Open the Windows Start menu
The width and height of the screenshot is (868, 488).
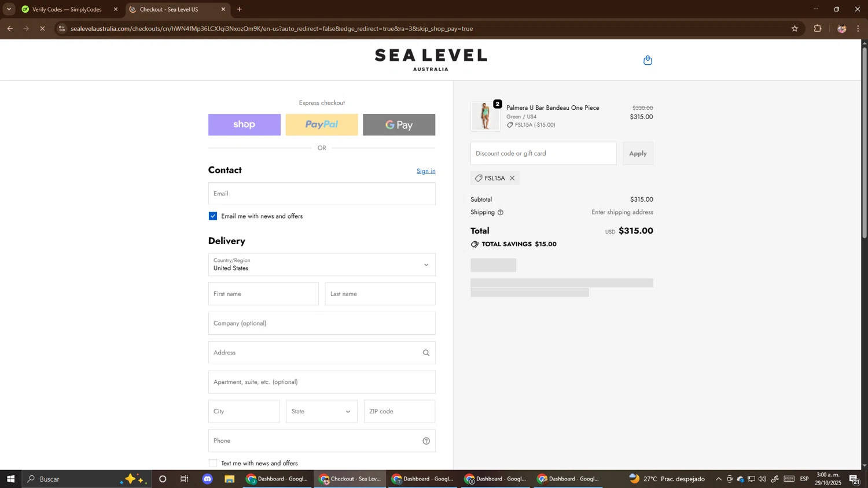tap(10, 479)
